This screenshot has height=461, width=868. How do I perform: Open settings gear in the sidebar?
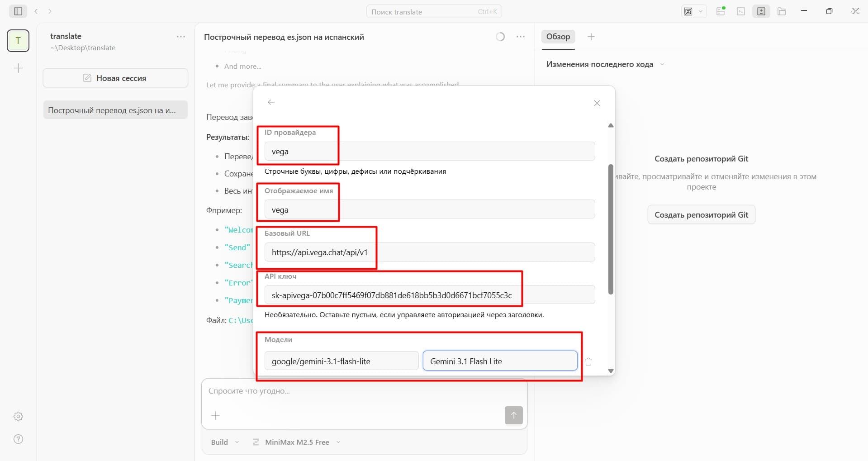tap(18, 416)
